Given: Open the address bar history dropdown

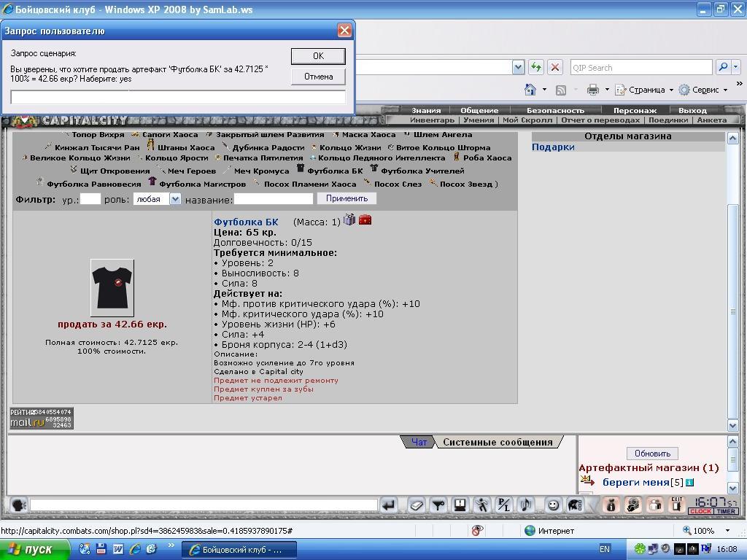Looking at the screenshot, I should (519, 67).
